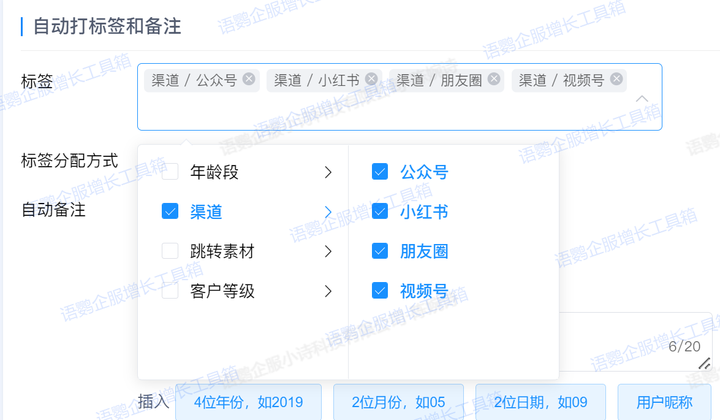Tick the 年龄段 category checkbox
This screenshot has width=720, height=420.
170,172
